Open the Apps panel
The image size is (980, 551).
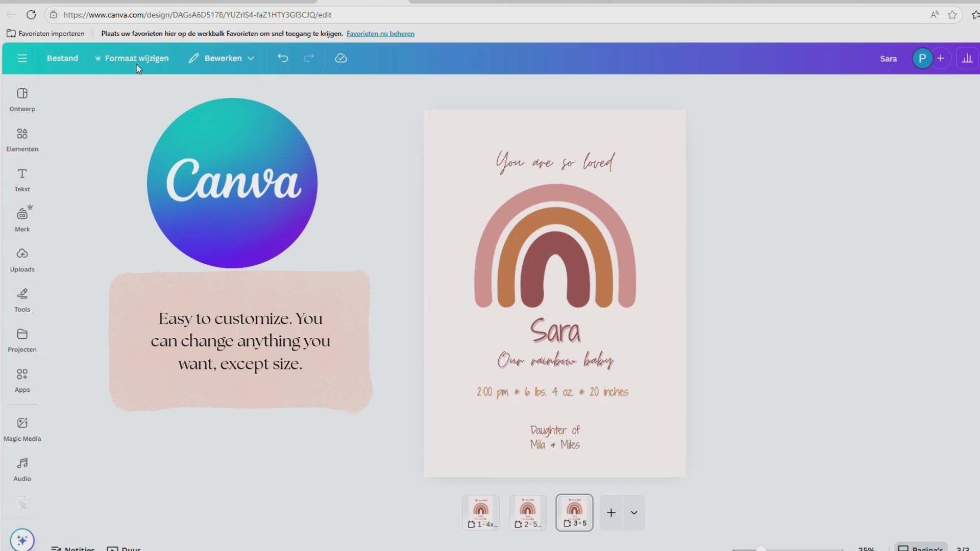(x=22, y=381)
